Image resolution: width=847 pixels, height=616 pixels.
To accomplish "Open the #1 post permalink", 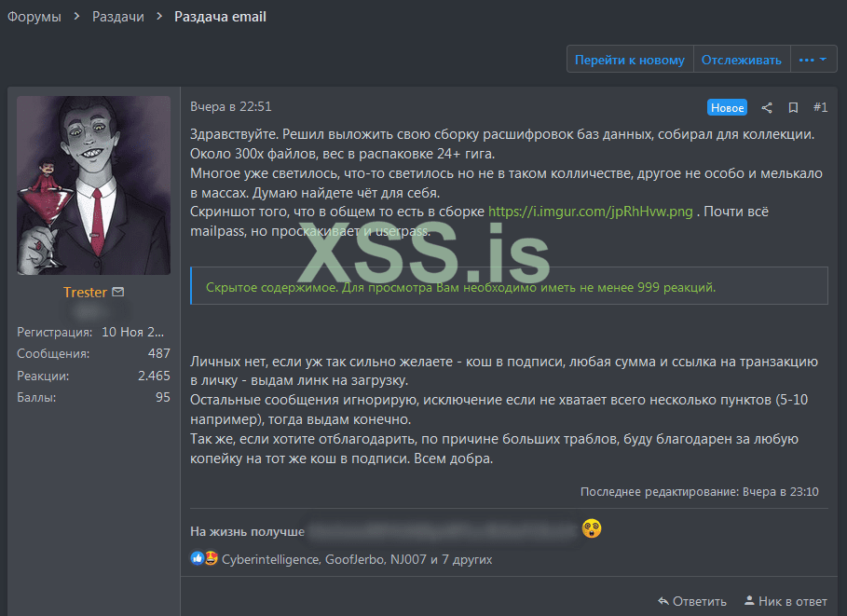I will tap(820, 107).
